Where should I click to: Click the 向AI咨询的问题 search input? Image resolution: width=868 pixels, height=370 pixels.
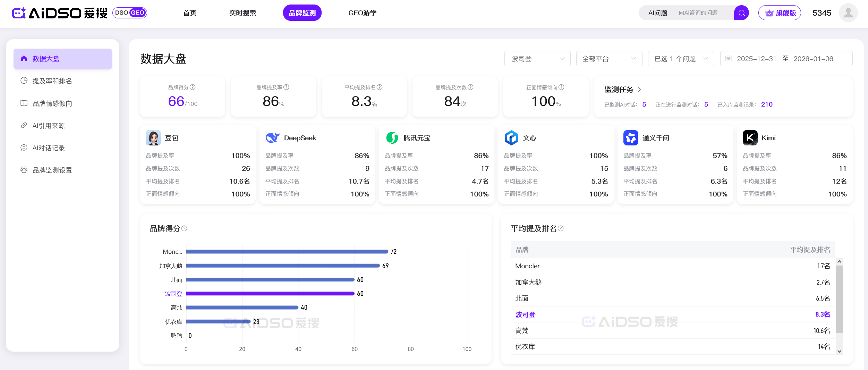coord(704,13)
